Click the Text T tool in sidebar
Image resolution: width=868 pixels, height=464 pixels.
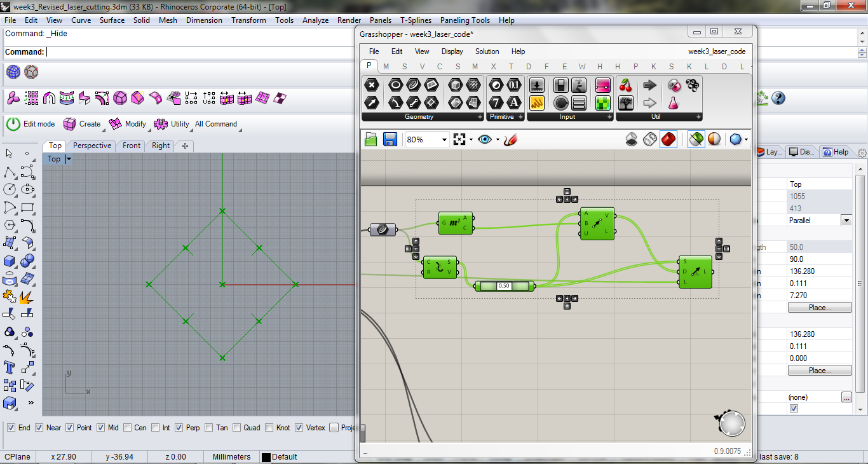click(10, 367)
